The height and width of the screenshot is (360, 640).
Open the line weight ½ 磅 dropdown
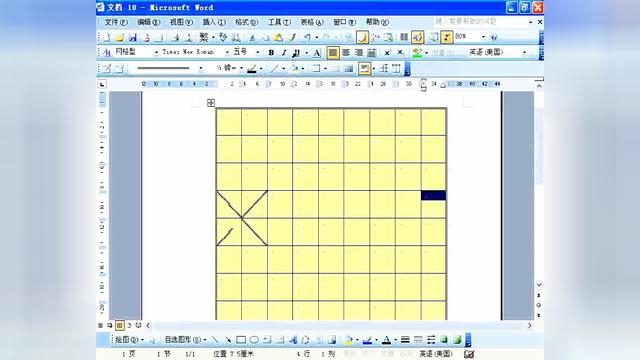tap(241, 69)
